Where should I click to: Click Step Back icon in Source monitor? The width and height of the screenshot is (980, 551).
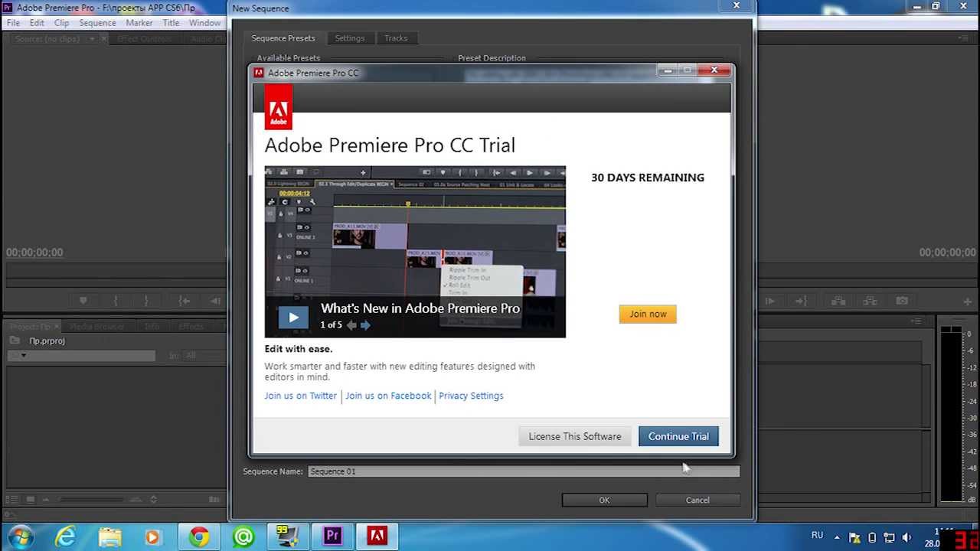pos(215,301)
